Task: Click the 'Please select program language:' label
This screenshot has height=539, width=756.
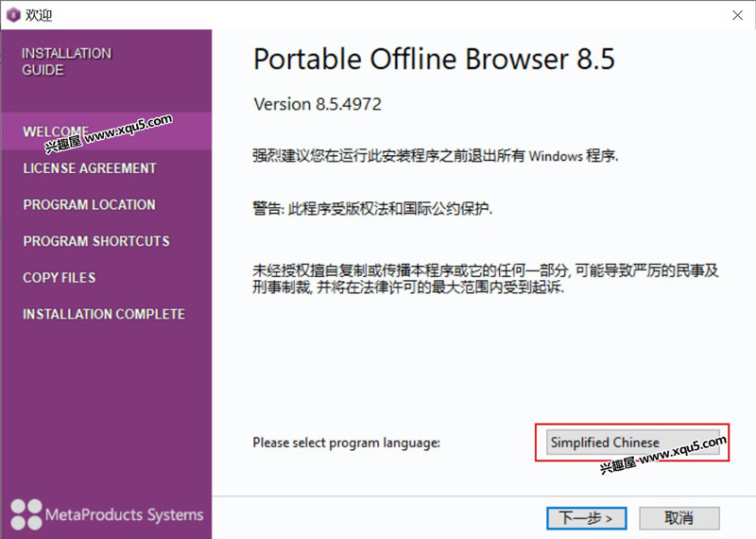Action: point(346,443)
